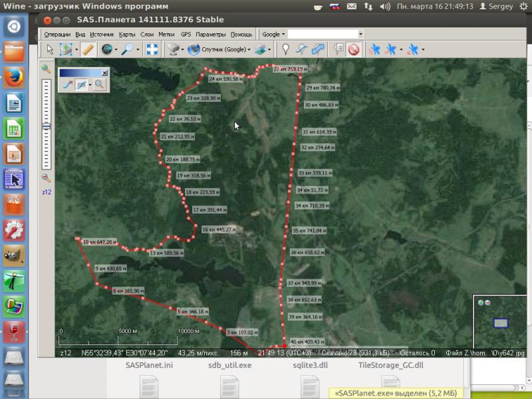Open the GIMP icon in the launcher

[x=14, y=255]
